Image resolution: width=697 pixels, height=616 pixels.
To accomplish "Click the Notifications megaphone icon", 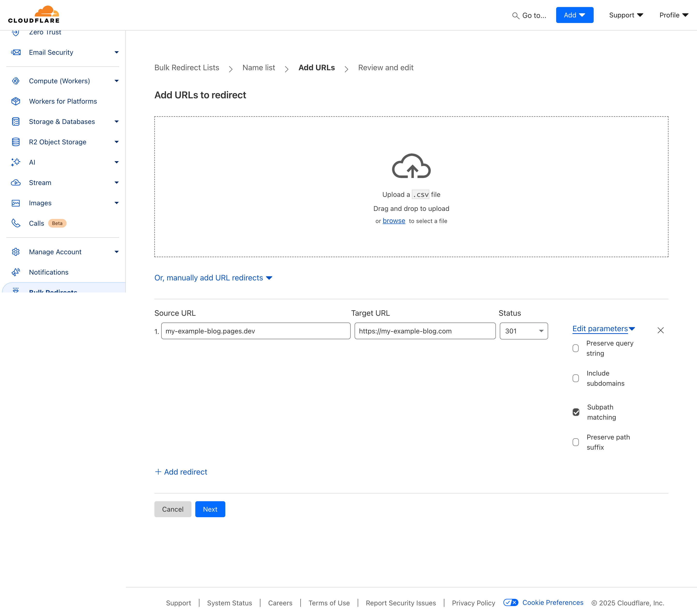I will 16,272.
